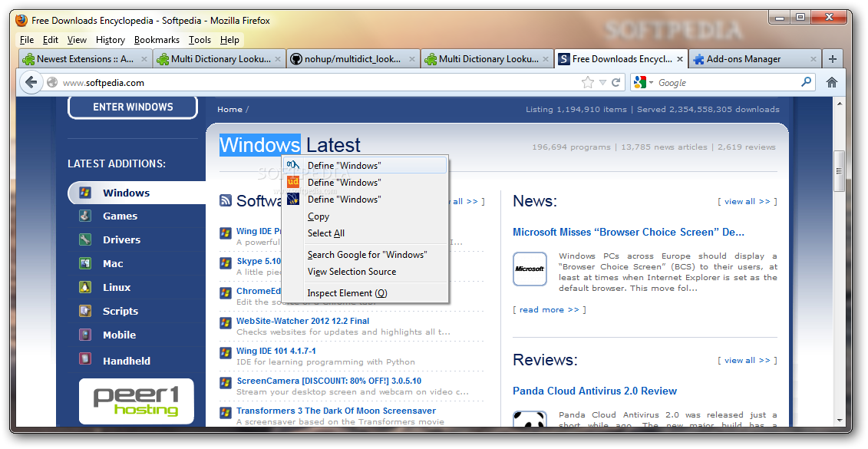Screen dimensions: 868x449
Task: Click the ENTER WINDOWS button
Action: (x=133, y=107)
